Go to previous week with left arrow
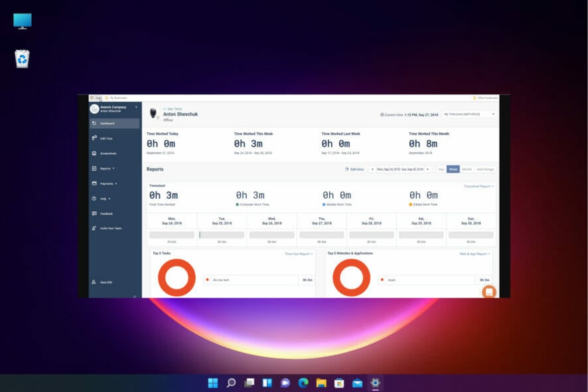The height and width of the screenshot is (392, 588). pyautogui.click(x=372, y=169)
